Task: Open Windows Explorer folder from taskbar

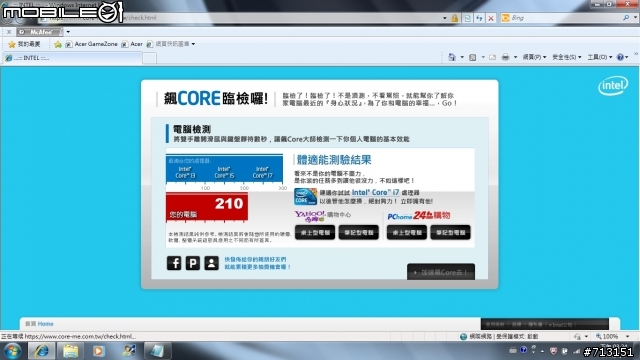Action: click(x=70, y=351)
